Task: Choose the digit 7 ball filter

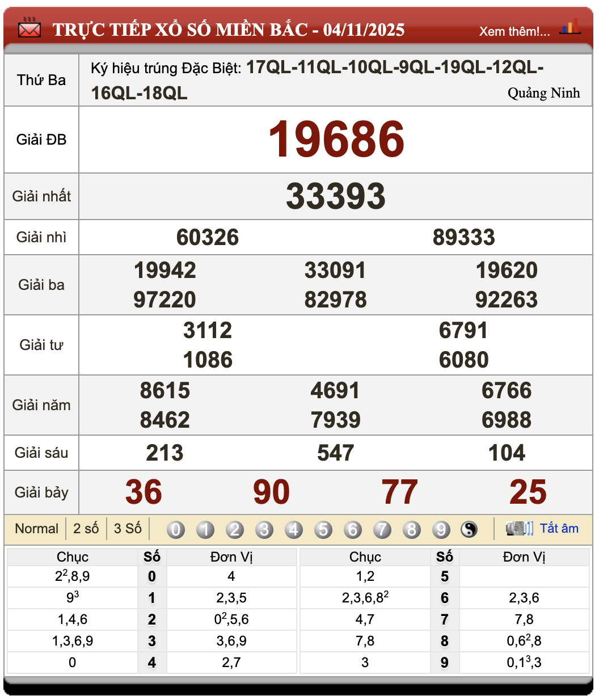Action: pos(382,529)
